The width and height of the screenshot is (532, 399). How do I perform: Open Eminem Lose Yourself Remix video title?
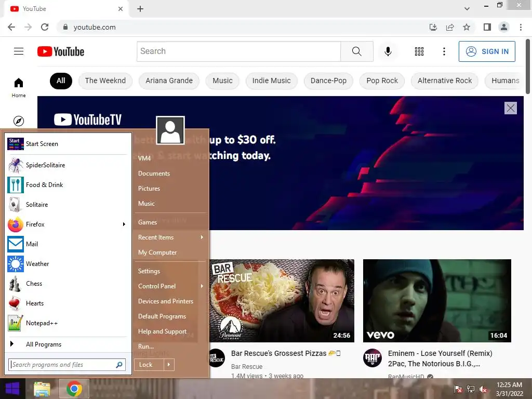[440, 358]
